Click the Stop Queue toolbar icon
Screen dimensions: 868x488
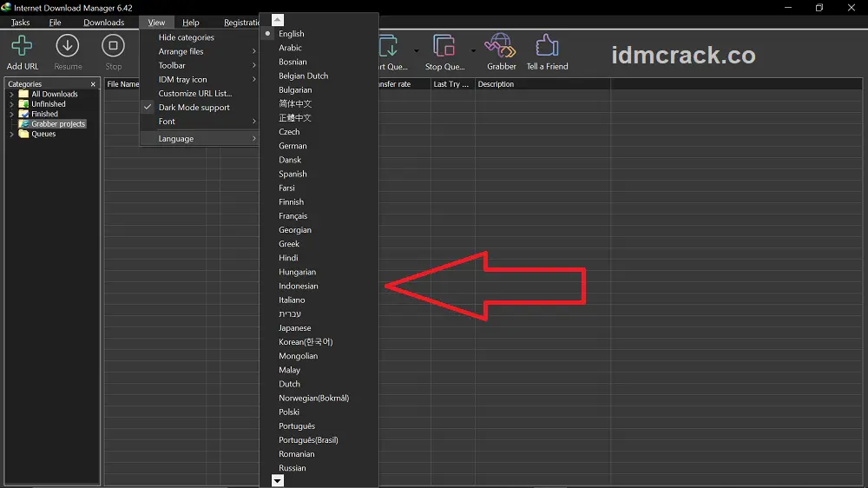(444, 46)
